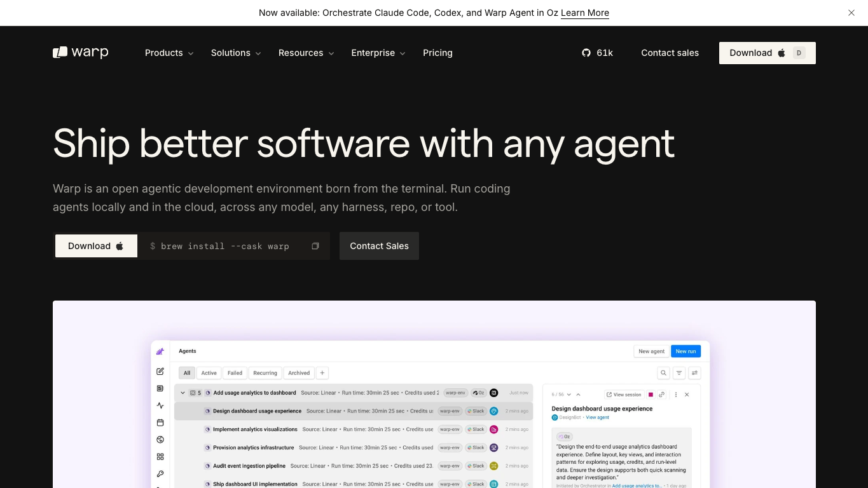
Task: Open the GitHub 61k stars link
Action: [x=598, y=53]
